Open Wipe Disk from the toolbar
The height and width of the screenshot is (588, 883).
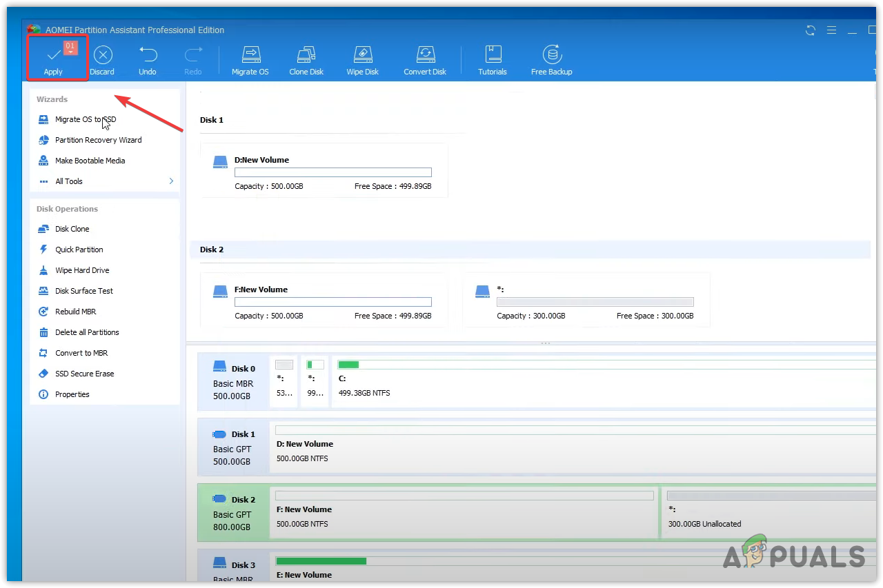[x=363, y=59]
